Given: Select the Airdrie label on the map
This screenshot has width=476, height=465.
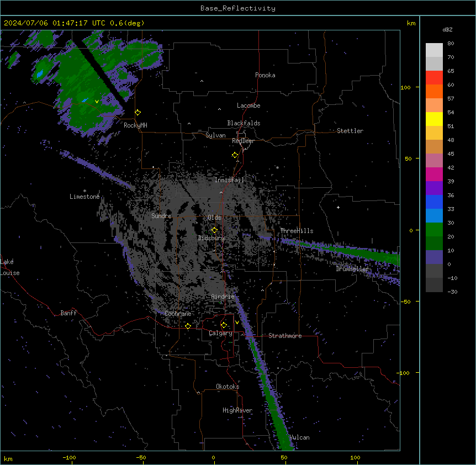Looking at the screenshot, I should point(223,297).
